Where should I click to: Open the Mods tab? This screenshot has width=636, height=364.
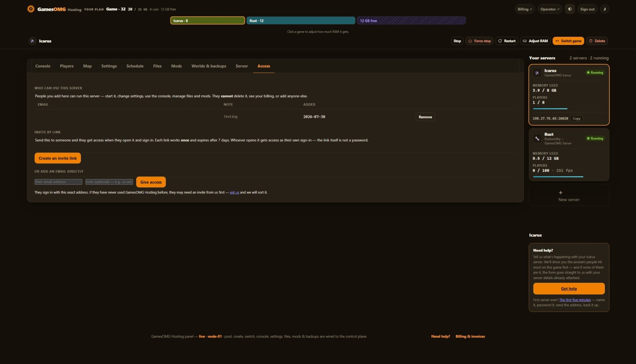pyautogui.click(x=176, y=66)
